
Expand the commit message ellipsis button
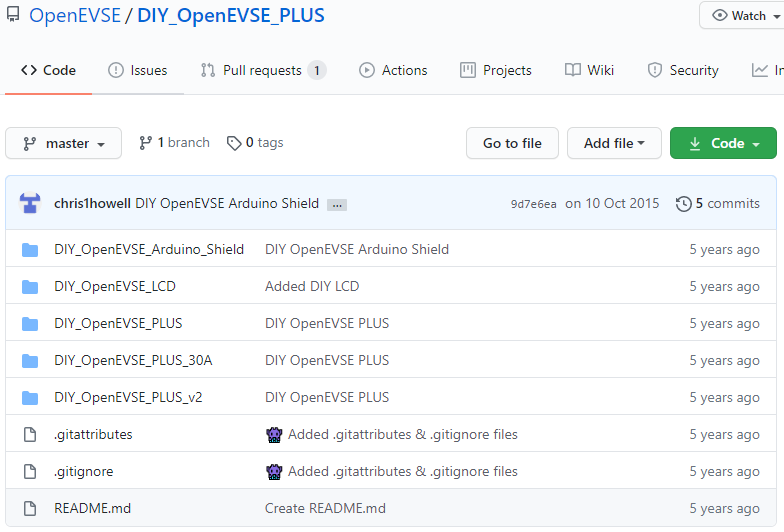click(x=337, y=204)
